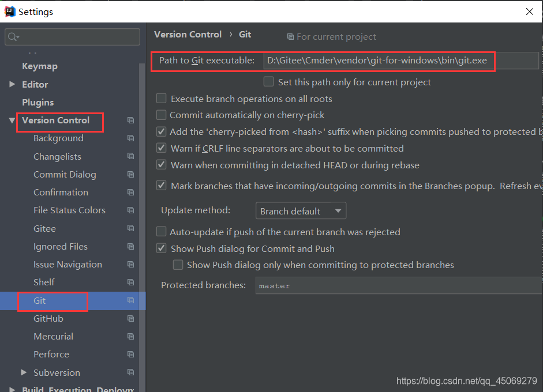This screenshot has width=543, height=392.
Task: Enable 'Auto-update if push was rejected'
Action: [162, 232]
